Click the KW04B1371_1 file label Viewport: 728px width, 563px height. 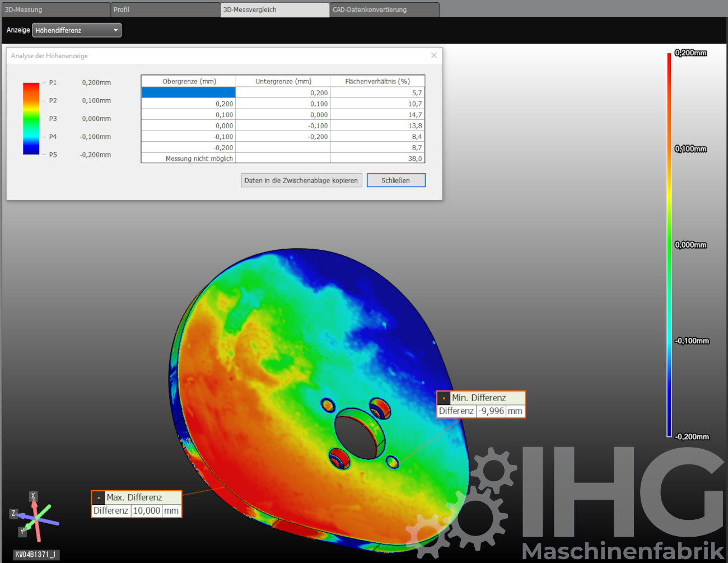coord(36,555)
